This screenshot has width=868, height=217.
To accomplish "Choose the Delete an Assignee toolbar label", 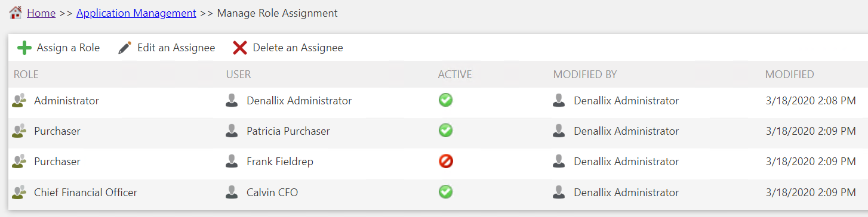I will (298, 48).
